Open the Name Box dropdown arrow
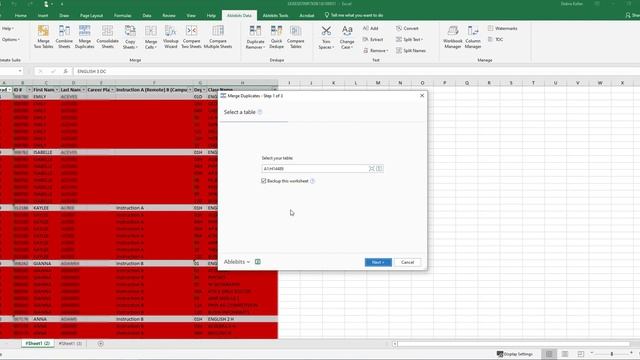Viewport: 640px width, 360px height. [x=20, y=71]
